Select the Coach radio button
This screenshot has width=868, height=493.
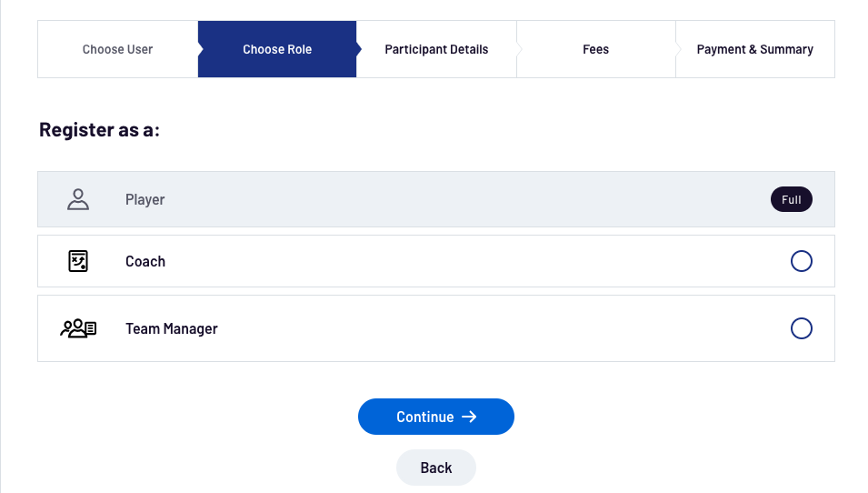801,261
